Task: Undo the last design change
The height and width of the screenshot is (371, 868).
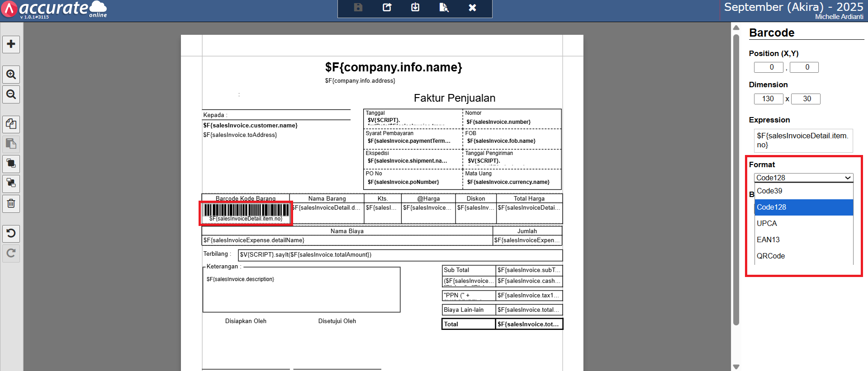Action: pyautogui.click(x=11, y=233)
